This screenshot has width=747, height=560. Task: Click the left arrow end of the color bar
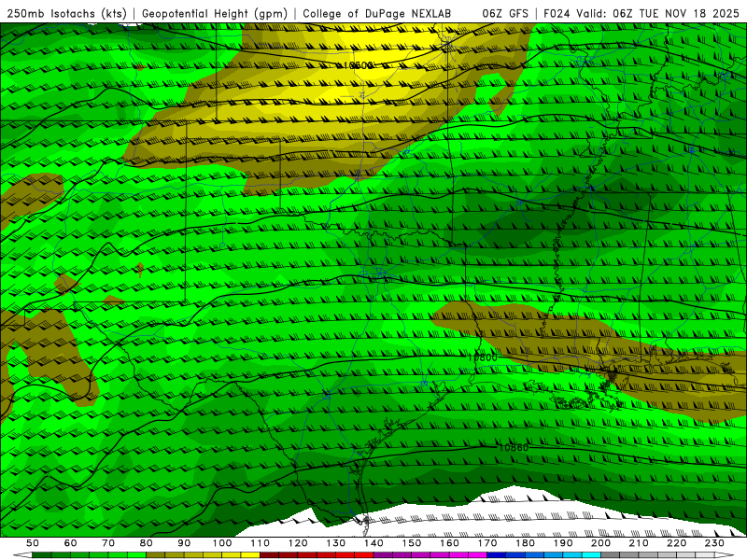22,554
